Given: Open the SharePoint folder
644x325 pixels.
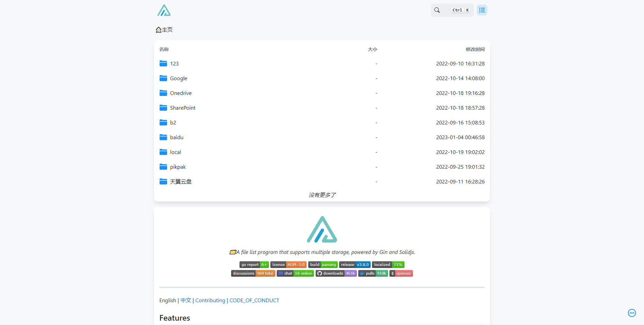Looking at the screenshot, I should pyautogui.click(x=182, y=108).
